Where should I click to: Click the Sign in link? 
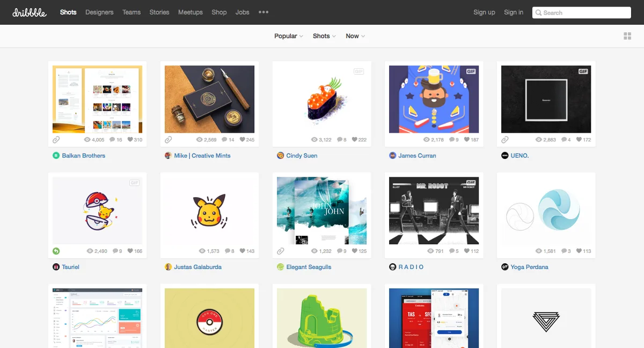514,12
